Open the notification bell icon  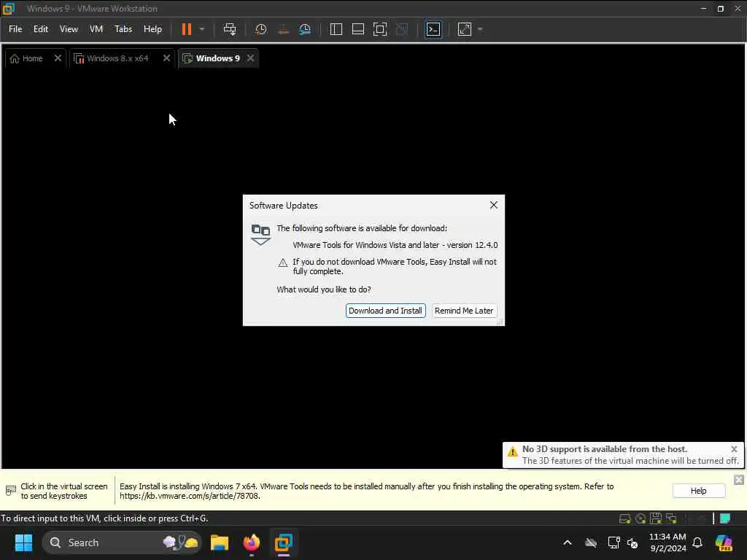pos(697,542)
